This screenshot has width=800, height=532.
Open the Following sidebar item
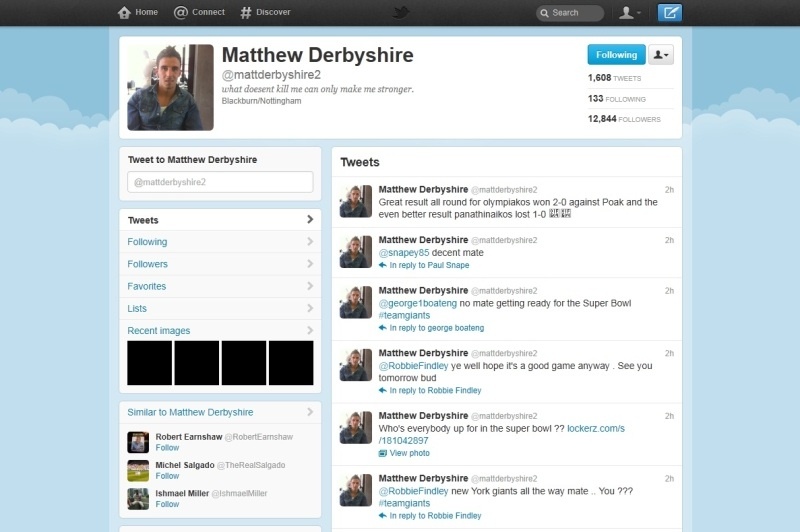(220, 242)
